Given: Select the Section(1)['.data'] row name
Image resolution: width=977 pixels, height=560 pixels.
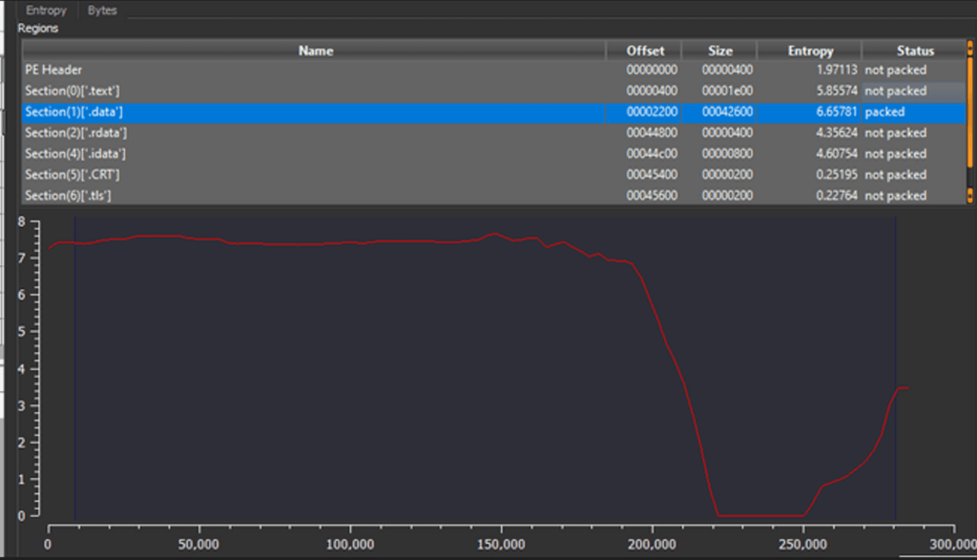Looking at the screenshot, I should [x=73, y=113].
